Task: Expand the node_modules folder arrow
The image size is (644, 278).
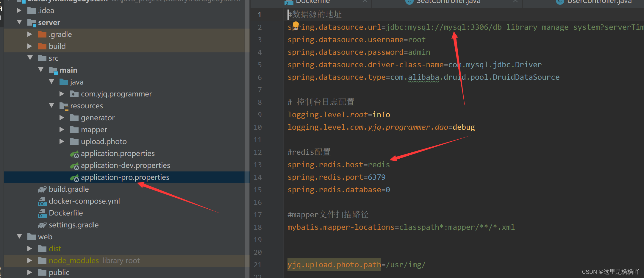Action: [30, 260]
